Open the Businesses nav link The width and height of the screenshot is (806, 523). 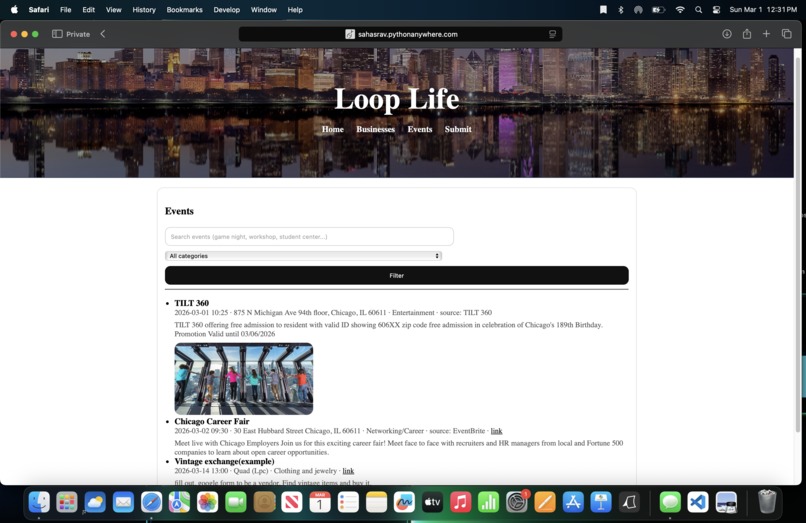[x=375, y=129]
